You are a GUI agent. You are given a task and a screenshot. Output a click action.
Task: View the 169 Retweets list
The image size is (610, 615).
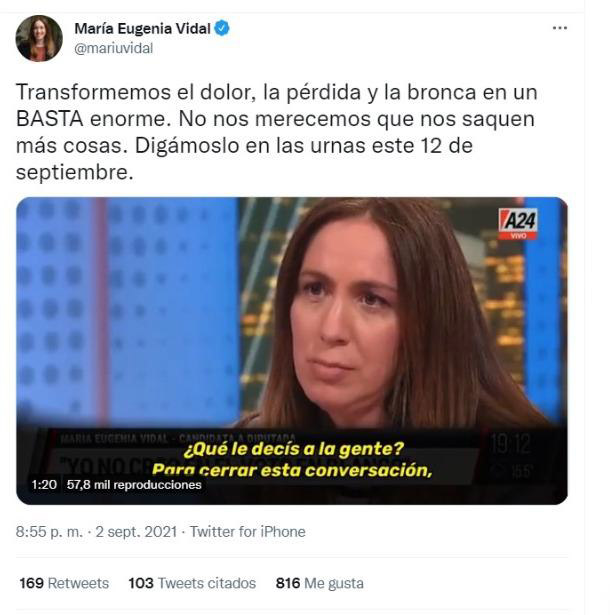click(x=64, y=583)
